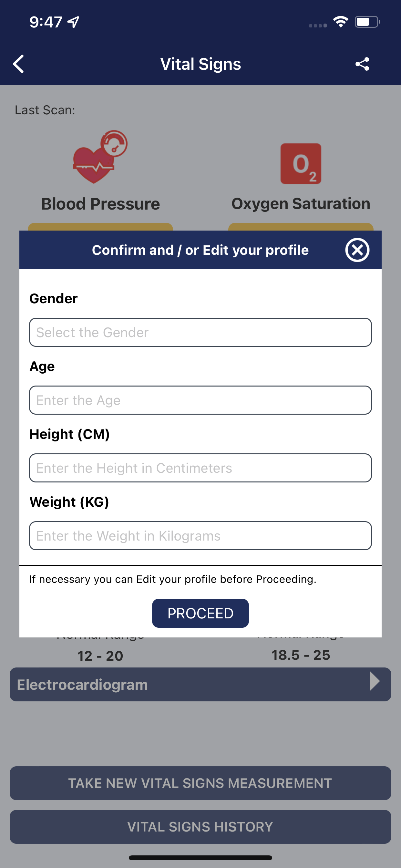Tap the share icon in header

click(x=362, y=64)
